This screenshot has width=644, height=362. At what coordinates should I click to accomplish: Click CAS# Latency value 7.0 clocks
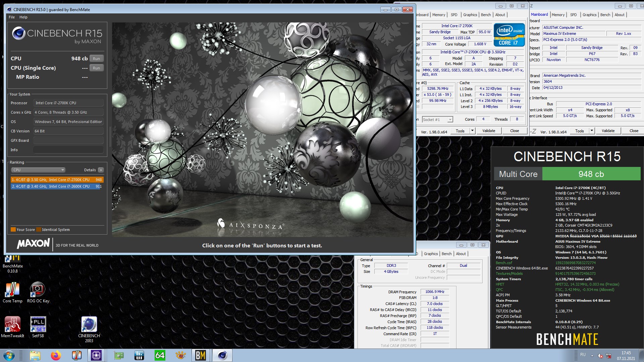point(435,304)
